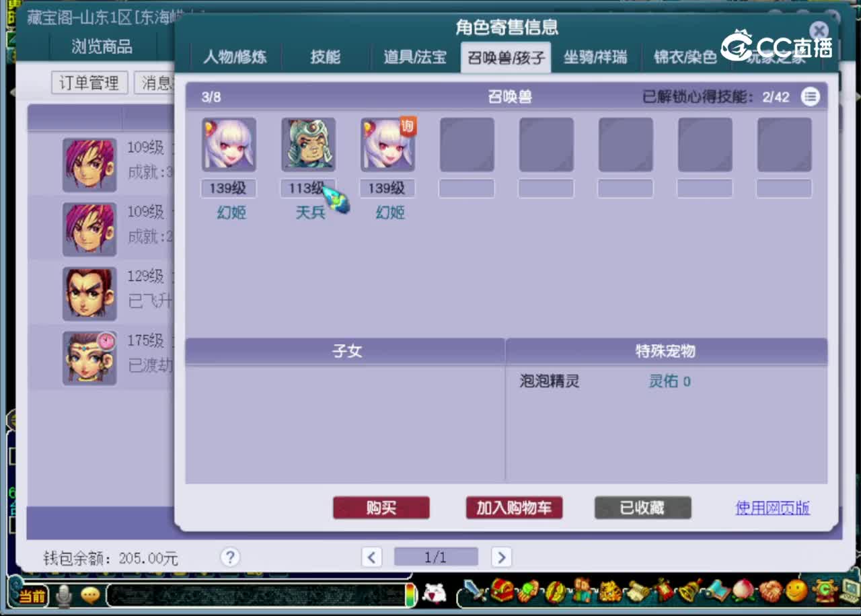Open the 坐骑/祥瑞 tab
This screenshot has width=861, height=616.
click(x=595, y=57)
